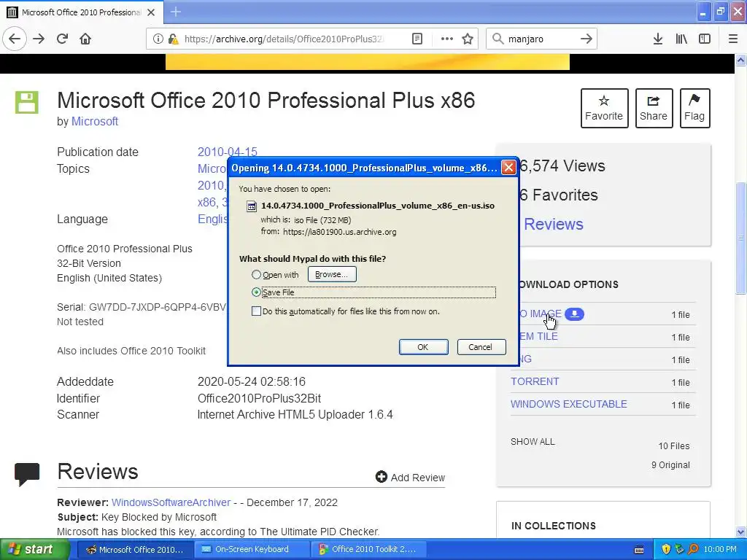
Task: Show site information icon in address bar
Action: 158,39
